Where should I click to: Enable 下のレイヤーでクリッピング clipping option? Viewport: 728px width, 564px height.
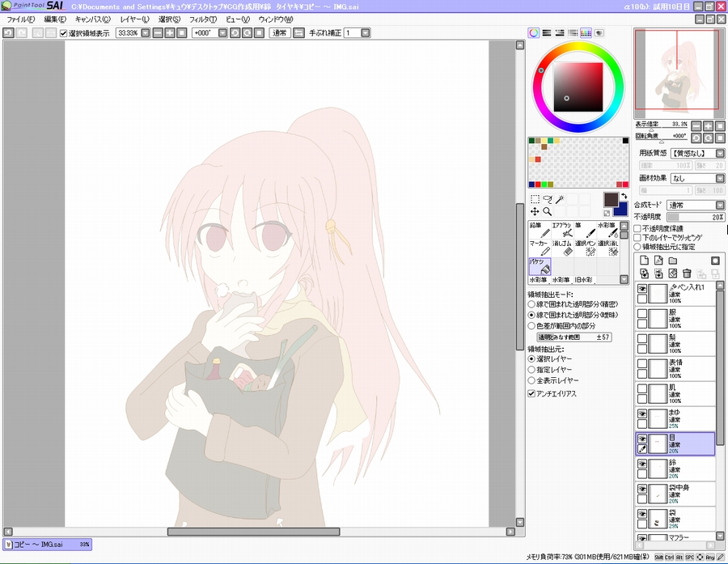tap(637, 237)
